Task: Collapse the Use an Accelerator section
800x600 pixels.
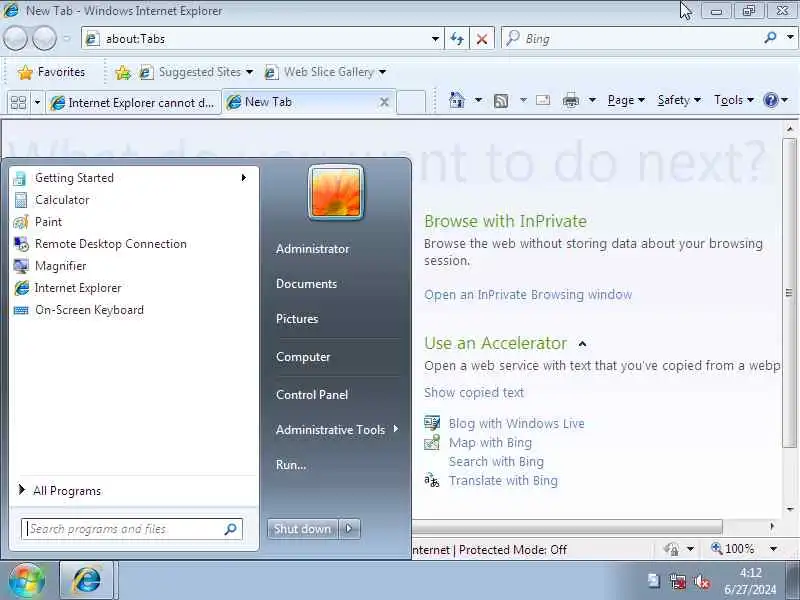Action: pos(582,344)
